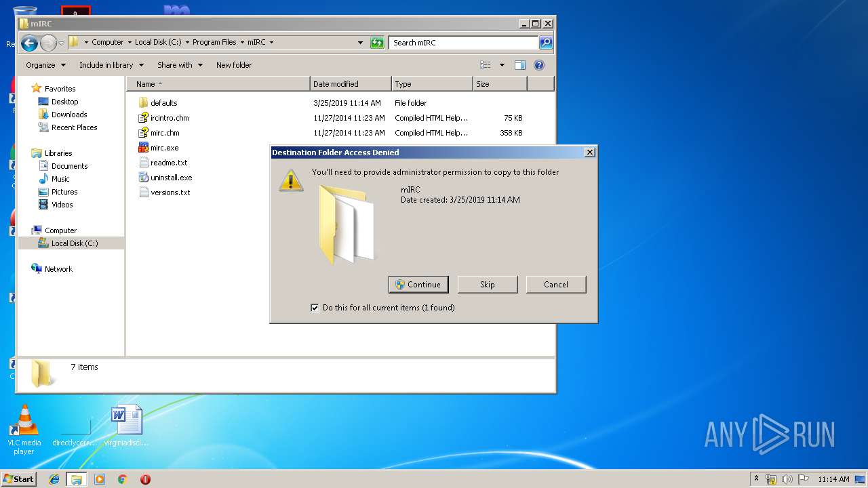The height and width of the screenshot is (488, 868).
Task: Select the mirc.chm help file icon
Action: [143, 133]
